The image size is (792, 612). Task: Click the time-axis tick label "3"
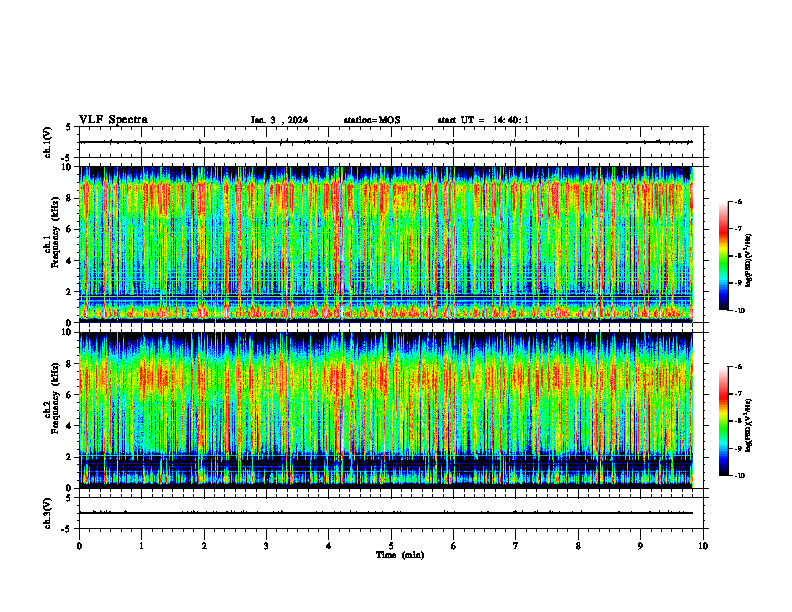pos(266,546)
